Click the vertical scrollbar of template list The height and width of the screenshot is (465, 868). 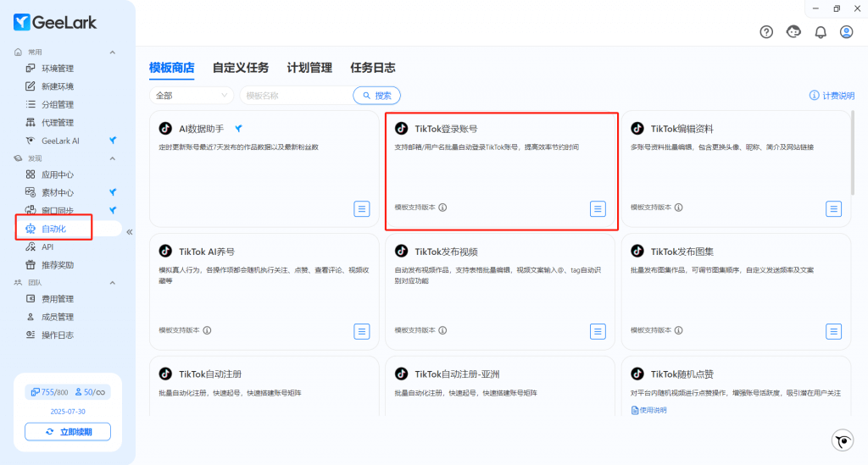852,152
